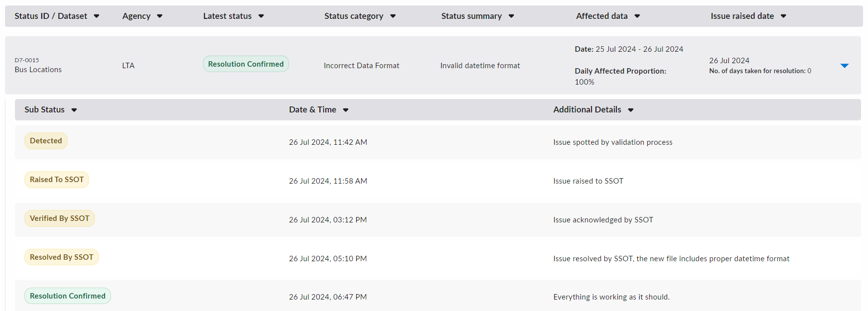The height and width of the screenshot is (311, 868).
Task: Open the Date & Time sort dropdown arrow
Action: click(346, 110)
